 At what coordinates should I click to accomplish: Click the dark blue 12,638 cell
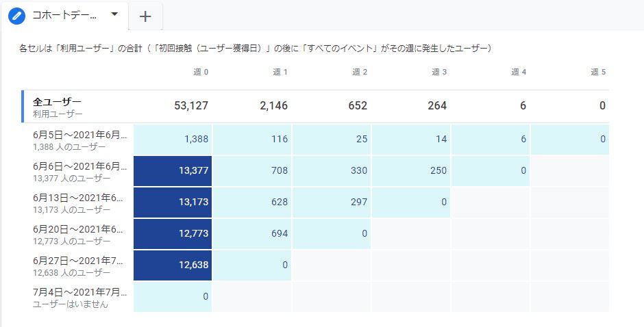(x=173, y=265)
